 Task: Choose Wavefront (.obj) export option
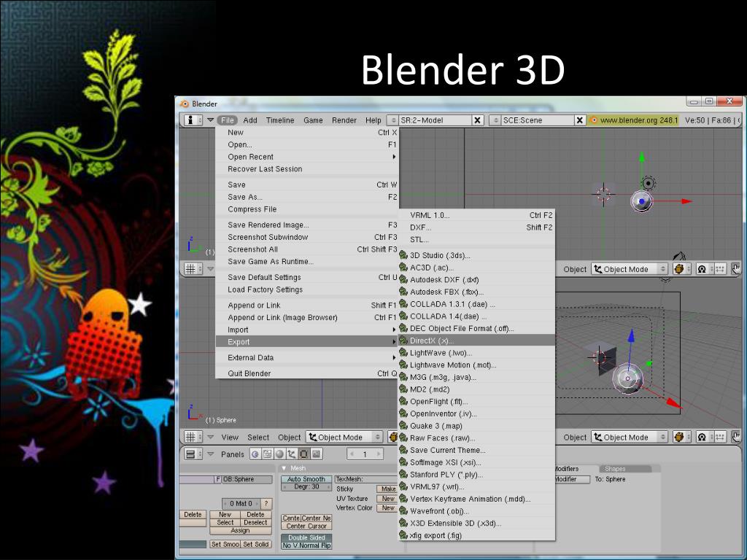(476, 511)
